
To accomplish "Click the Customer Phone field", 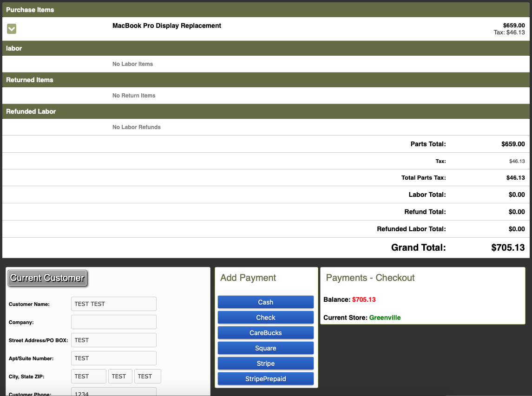I will [113, 392].
